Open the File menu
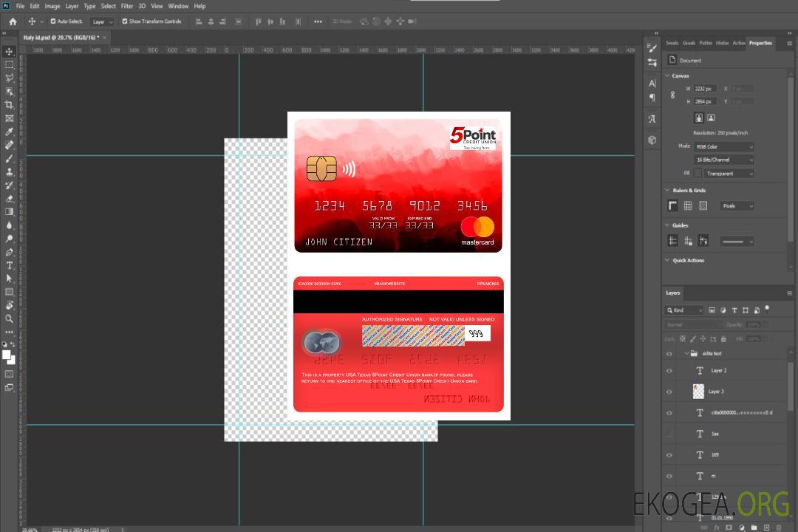Viewport: 798px width, 532px height. point(20,6)
